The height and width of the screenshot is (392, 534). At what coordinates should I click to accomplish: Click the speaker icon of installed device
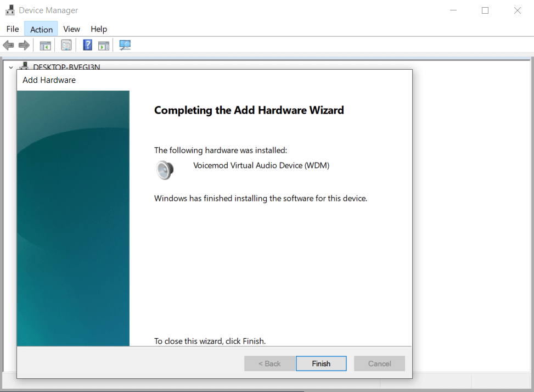(165, 170)
